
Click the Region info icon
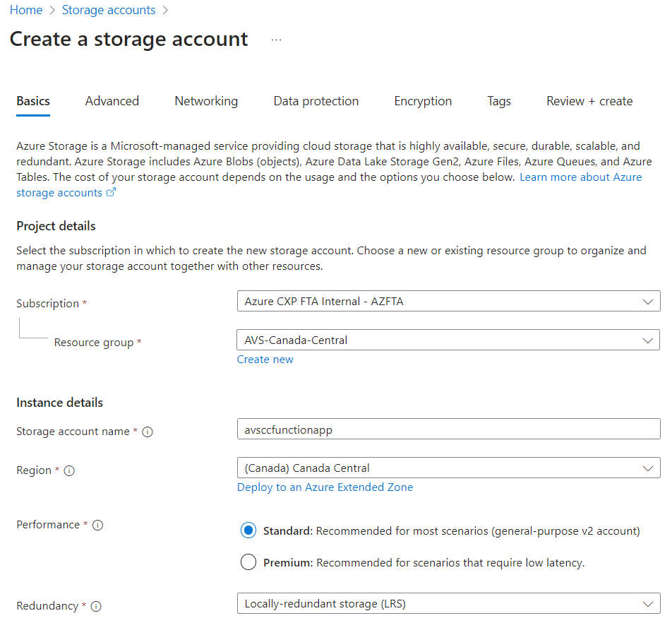tap(69, 471)
